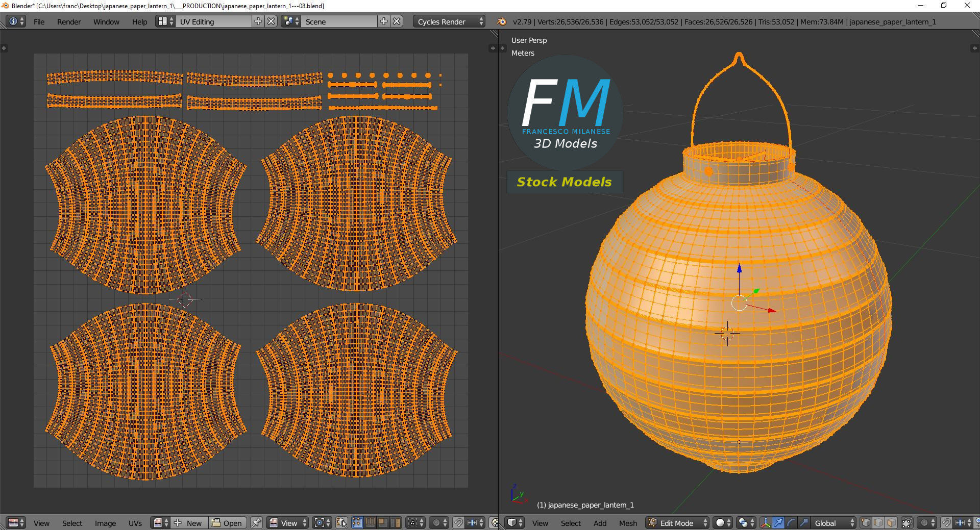This screenshot has width=980, height=530.
Task: Open the Image menu
Action: coord(105,523)
